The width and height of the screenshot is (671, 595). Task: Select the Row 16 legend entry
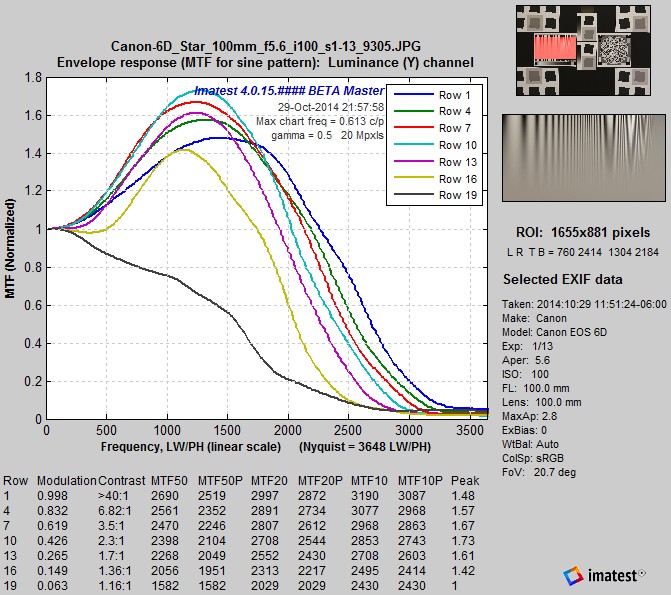tap(435, 179)
